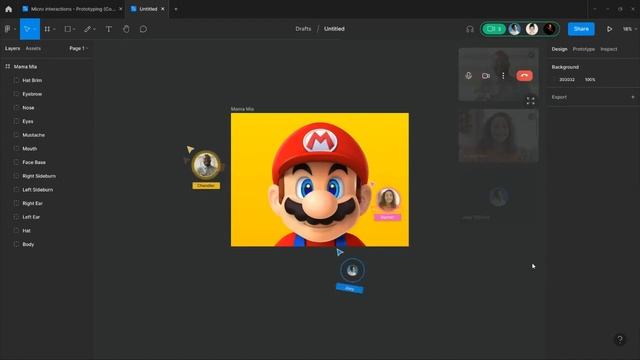Click the background hex value field
The width and height of the screenshot is (640, 360).
[x=567, y=80]
